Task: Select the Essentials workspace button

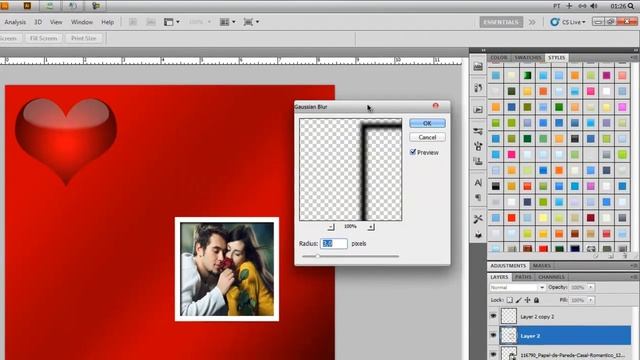Action: click(501, 22)
